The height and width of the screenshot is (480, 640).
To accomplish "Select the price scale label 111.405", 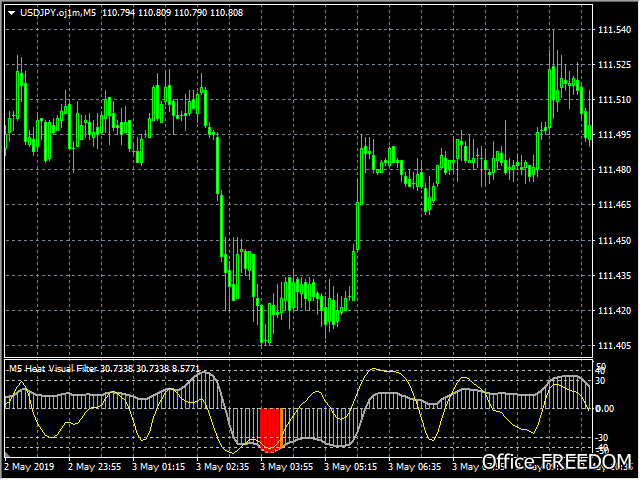I will pos(614,346).
